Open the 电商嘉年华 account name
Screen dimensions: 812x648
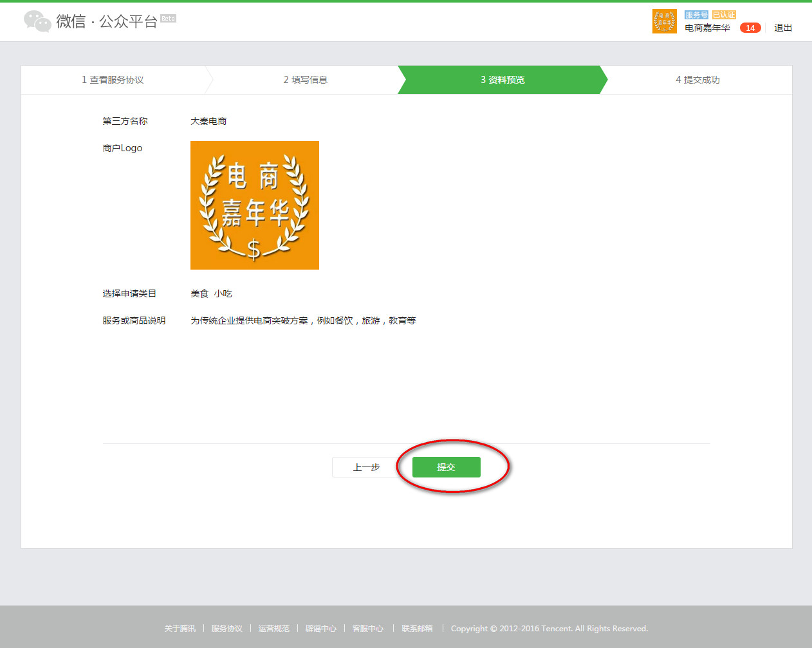pyautogui.click(x=707, y=28)
